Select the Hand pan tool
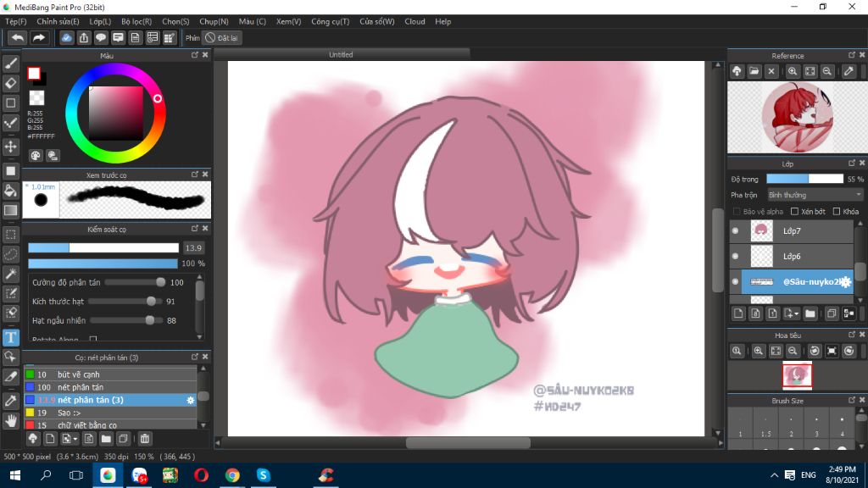Viewport: 868px width, 488px height. [10, 420]
